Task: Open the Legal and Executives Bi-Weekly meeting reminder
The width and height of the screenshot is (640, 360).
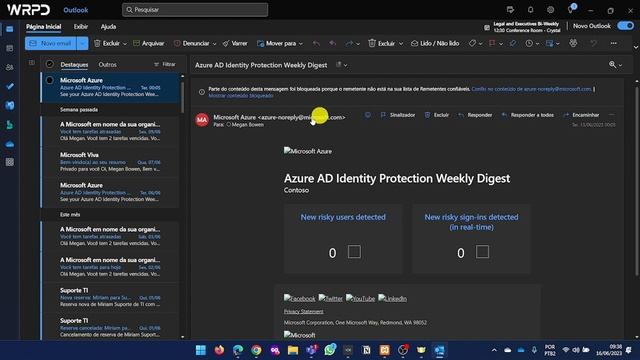Action: coord(522,27)
